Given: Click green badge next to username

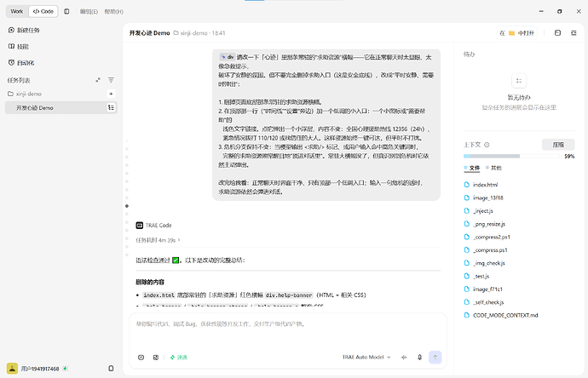Looking at the screenshot, I should tap(66, 369).
